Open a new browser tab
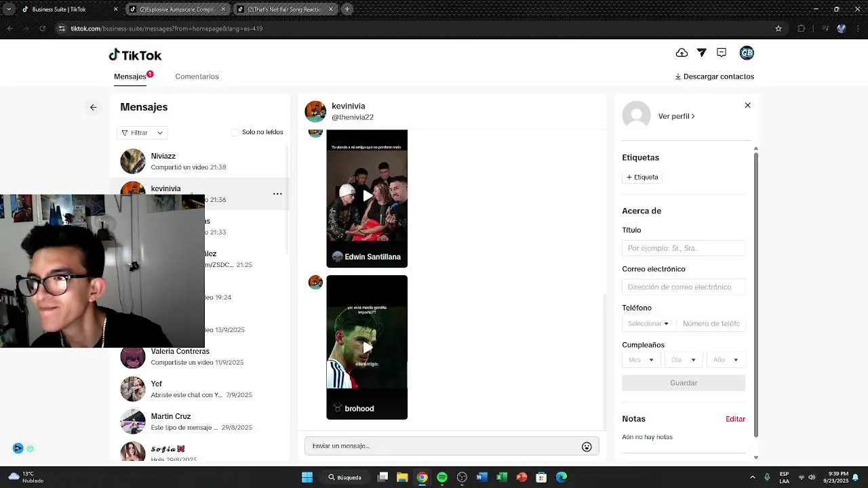The height and width of the screenshot is (488, 868). [x=347, y=9]
